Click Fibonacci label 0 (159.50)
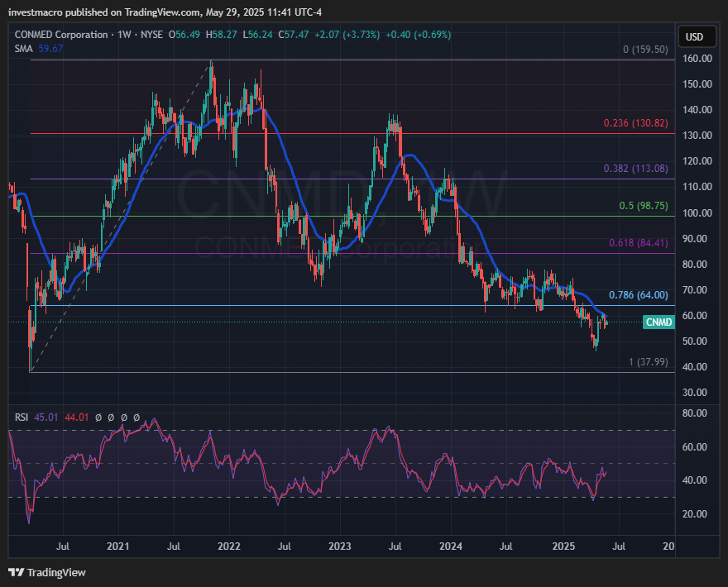The image size is (728, 587). point(645,50)
